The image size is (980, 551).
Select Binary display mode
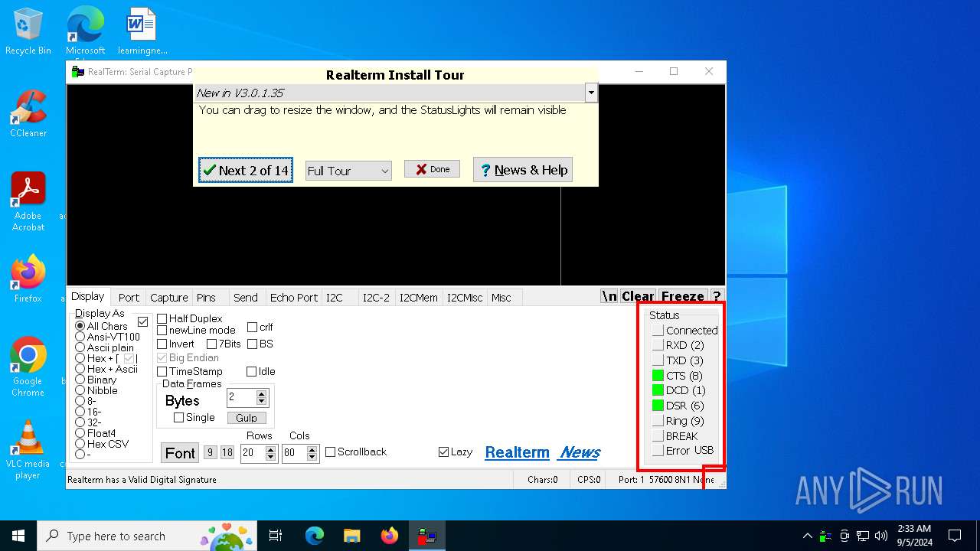(x=80, y=380)
